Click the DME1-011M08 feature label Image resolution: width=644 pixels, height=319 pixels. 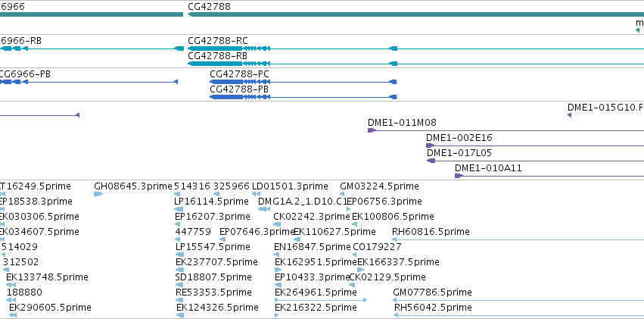[x=402, y=123]
